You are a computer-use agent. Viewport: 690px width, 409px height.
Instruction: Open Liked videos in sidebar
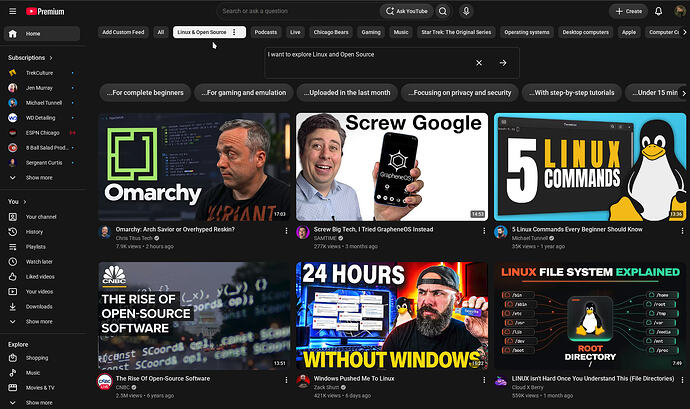(42, 276)
